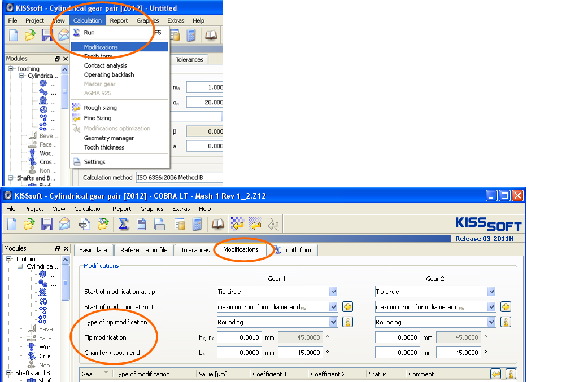Switch to the Basic data tab
Screen dimensions: 588x382
coord(93,250)
